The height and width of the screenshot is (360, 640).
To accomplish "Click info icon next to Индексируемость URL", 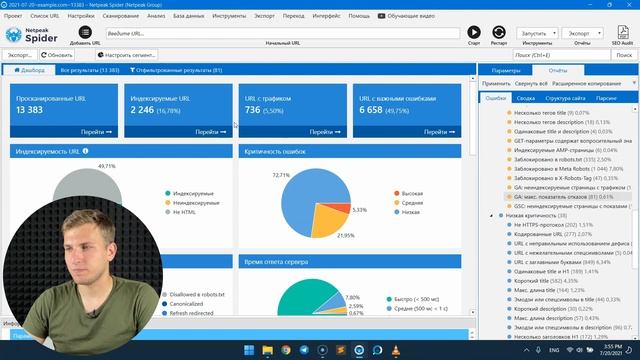I will pos(85,151).
